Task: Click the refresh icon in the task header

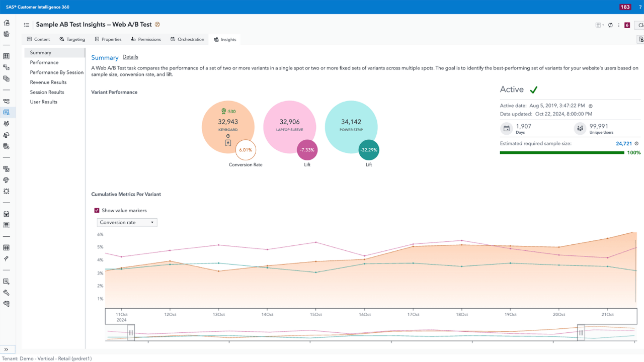Action: coord(610,25)
